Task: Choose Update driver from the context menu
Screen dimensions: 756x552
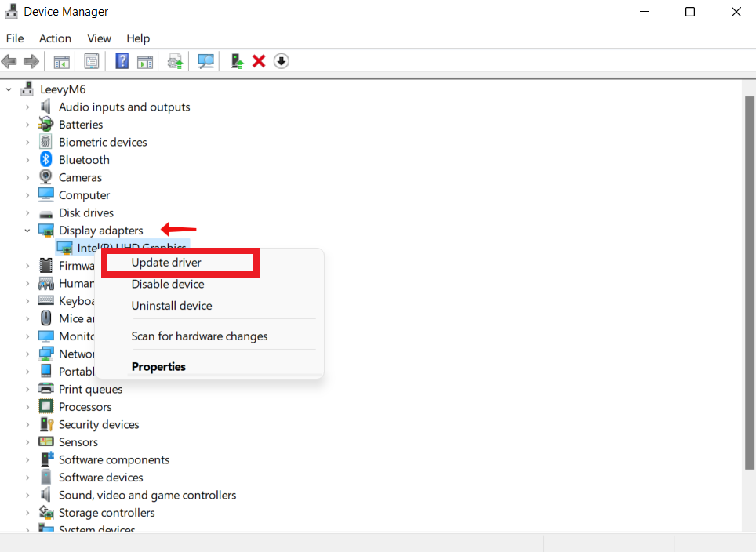Action: 166,262
